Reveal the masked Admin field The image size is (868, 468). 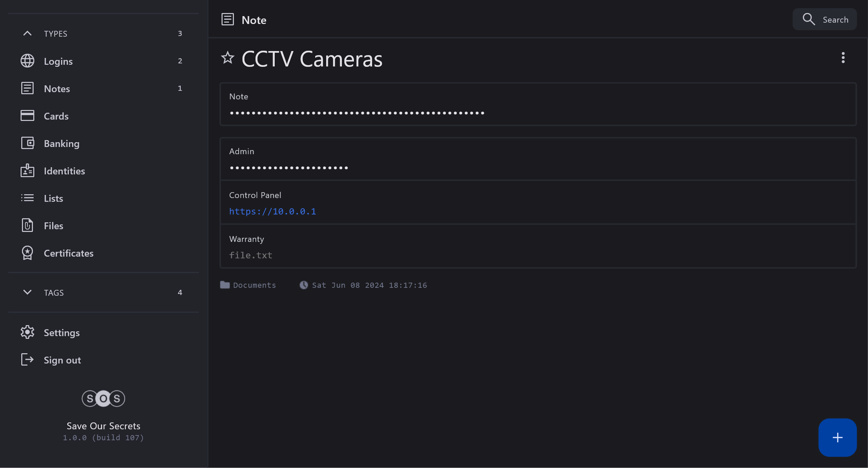click(x=289, y=168)
